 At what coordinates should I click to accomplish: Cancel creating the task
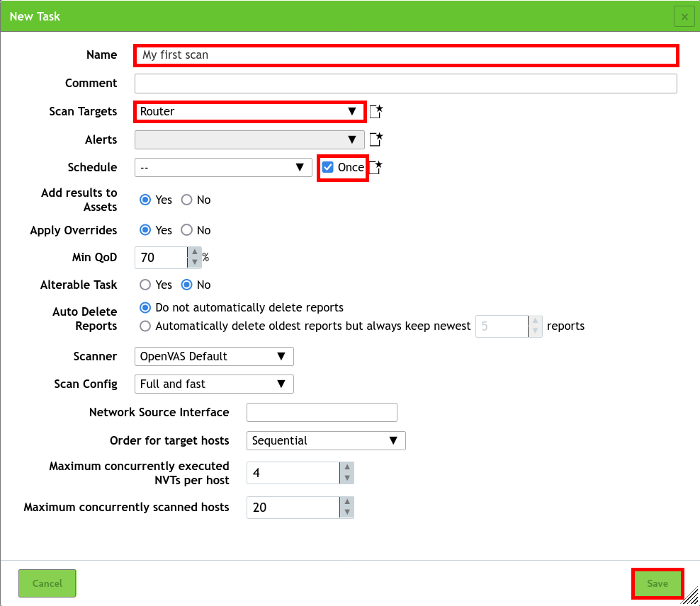[47, 583]
